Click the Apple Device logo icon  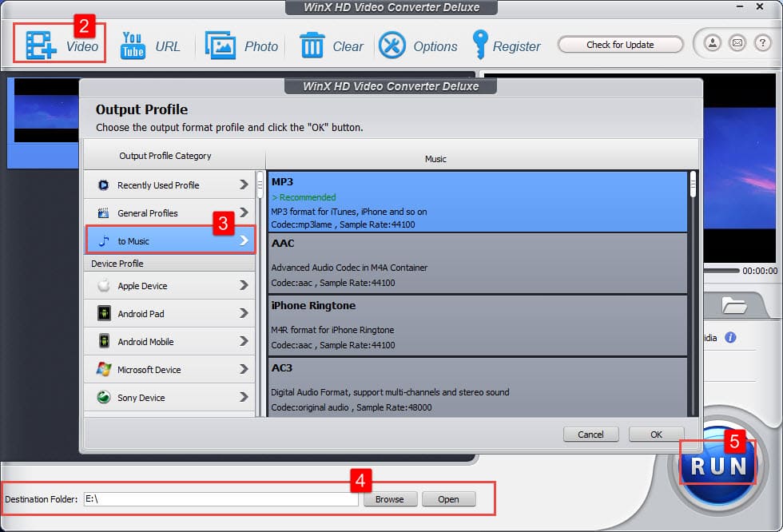104,285
